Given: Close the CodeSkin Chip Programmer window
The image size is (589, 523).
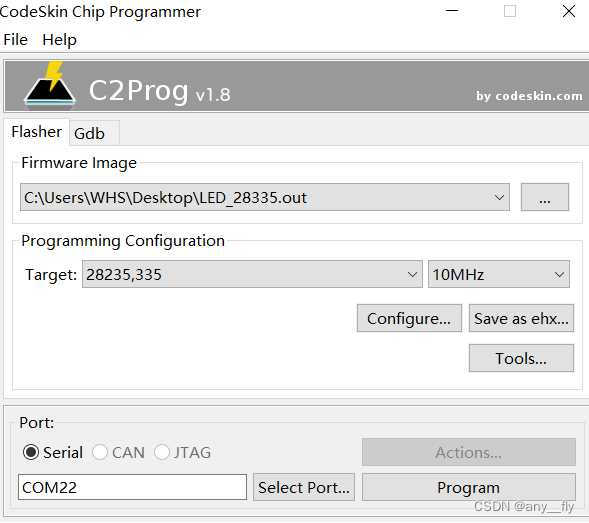Looking at the screenshot, I should (569, 11).
